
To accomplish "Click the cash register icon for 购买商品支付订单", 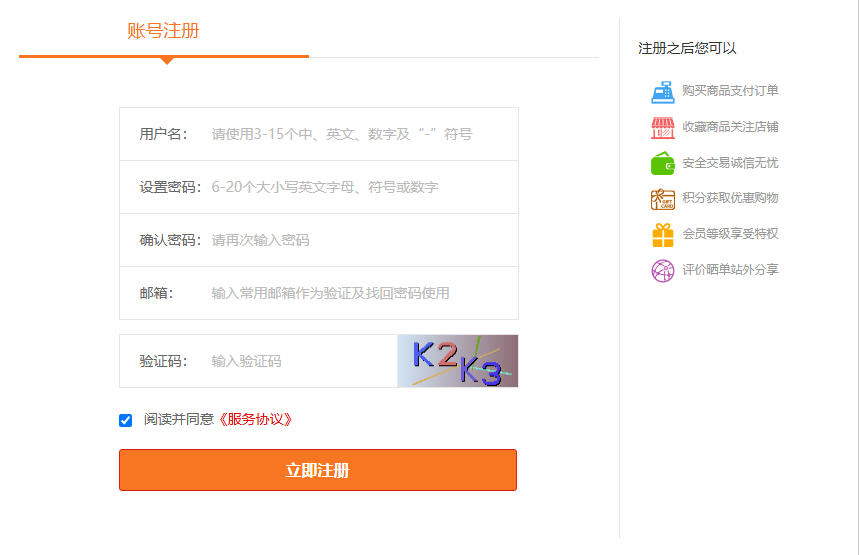I will (x=662, y=92).
